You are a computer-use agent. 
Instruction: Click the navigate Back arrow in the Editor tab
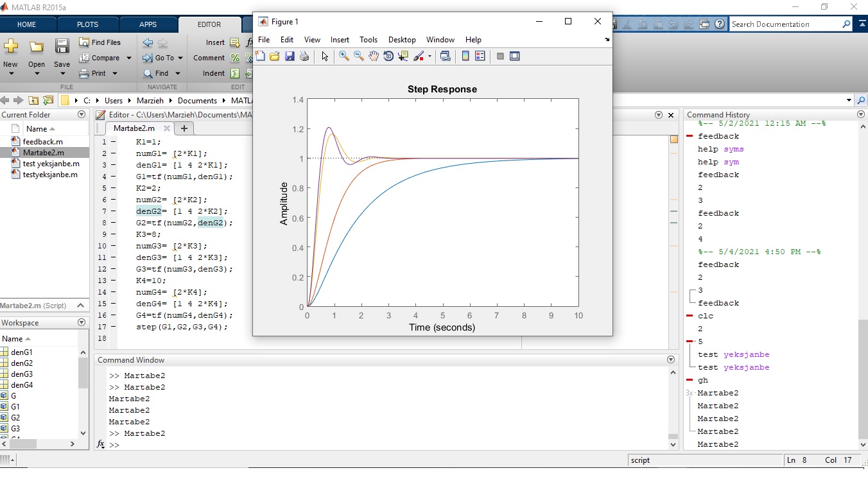pyautogui.click(x=148, y=42)
